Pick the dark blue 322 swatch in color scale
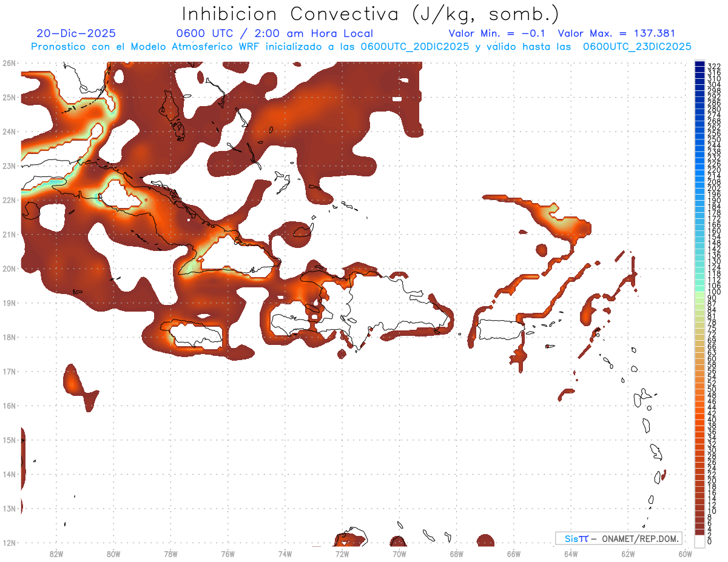The image size is (728, 562). [700, 64]
